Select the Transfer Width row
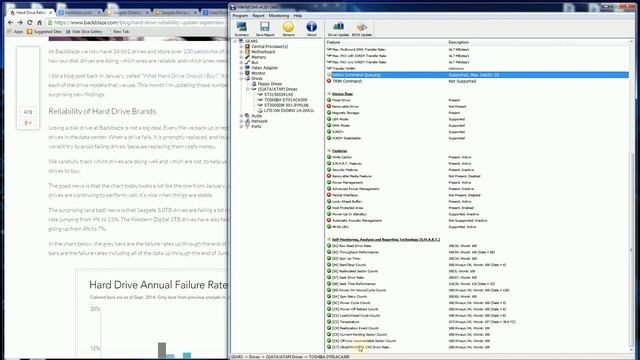 pyautogui.click(x=478, y=69)
